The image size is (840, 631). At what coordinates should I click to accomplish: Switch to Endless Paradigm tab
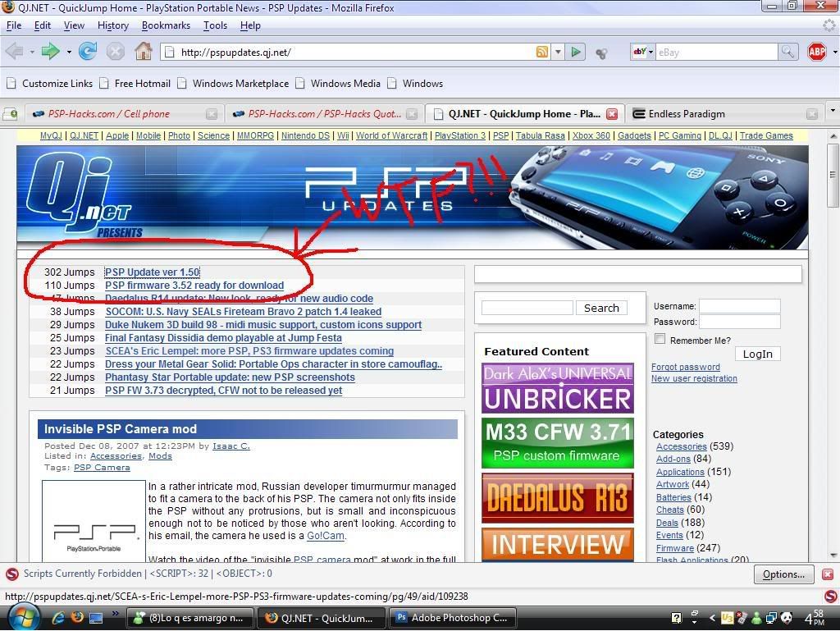point(725,113)
